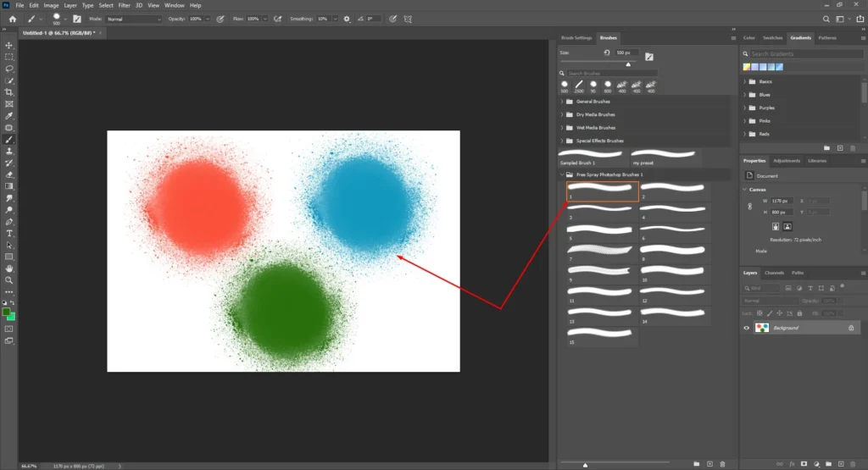This screenshot has height=470, width=868.
Task: Toggle lock position in Layers panel
Action: point(780,313)
